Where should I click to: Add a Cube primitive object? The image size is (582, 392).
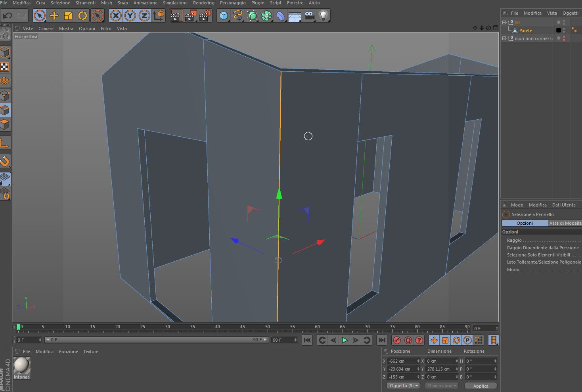224,16
